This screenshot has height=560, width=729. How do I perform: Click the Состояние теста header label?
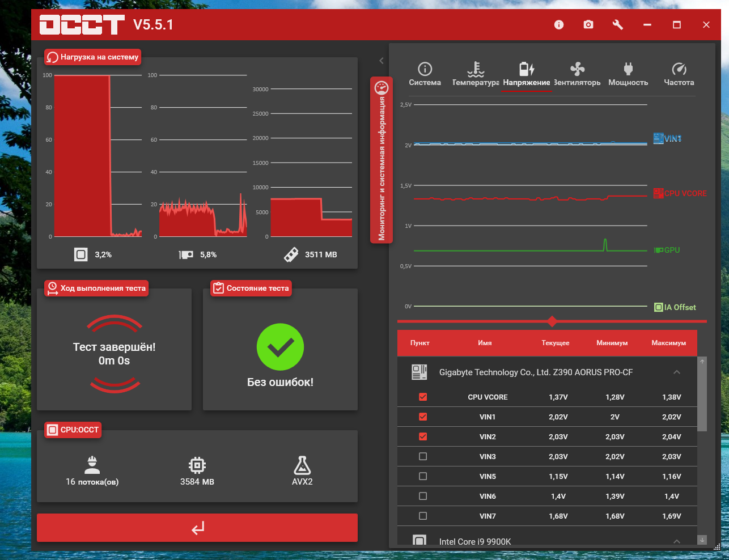click(x=251, y=288)
